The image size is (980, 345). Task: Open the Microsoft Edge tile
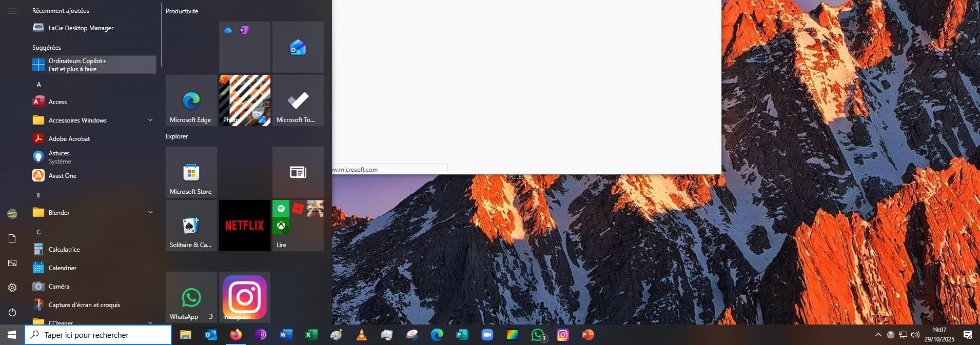click(191, 100)
